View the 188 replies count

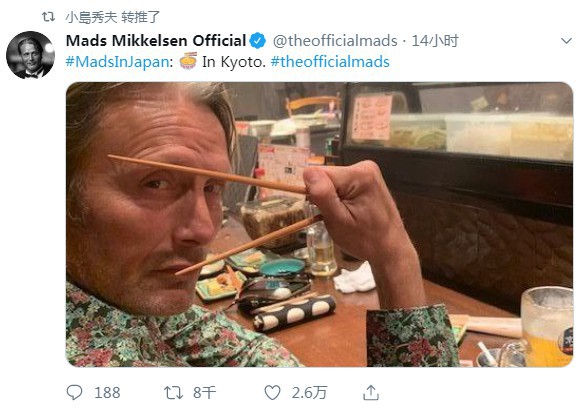[x=107, y=393]
